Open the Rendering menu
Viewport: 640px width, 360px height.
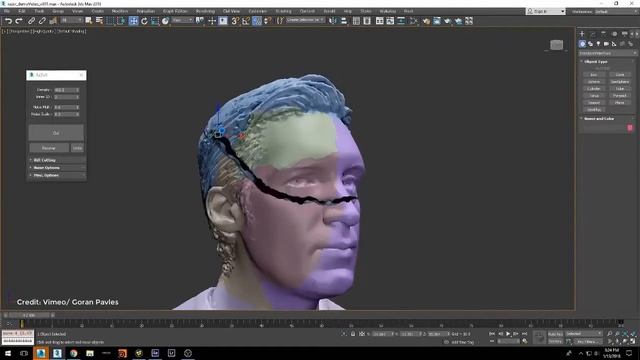pyautogui.click(x=205, y=11)
